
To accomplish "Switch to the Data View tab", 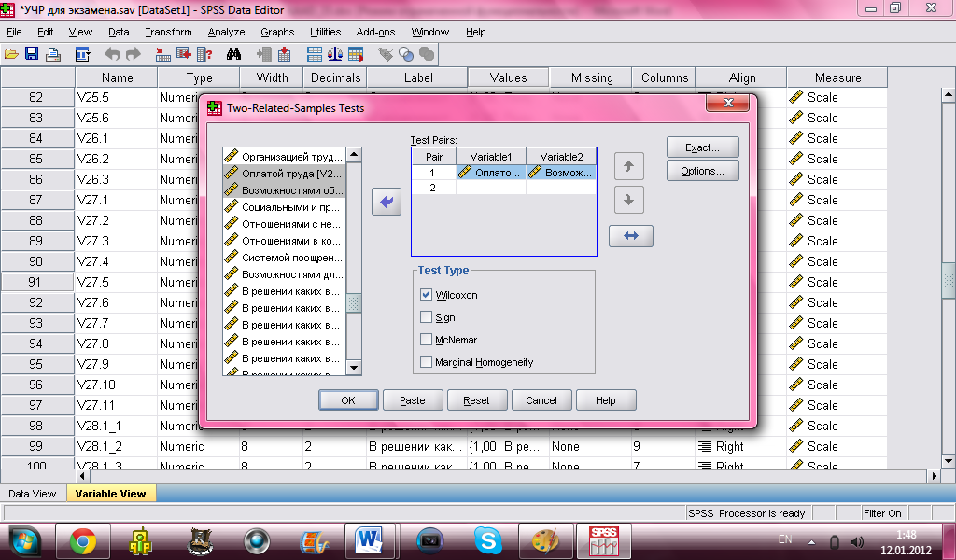I will pos(33,494).
